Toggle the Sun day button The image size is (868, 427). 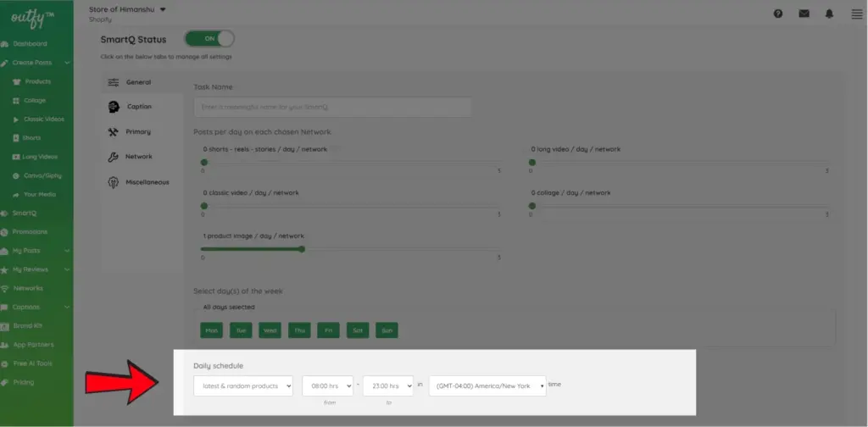pyautogui.click(x=386, y=330)
